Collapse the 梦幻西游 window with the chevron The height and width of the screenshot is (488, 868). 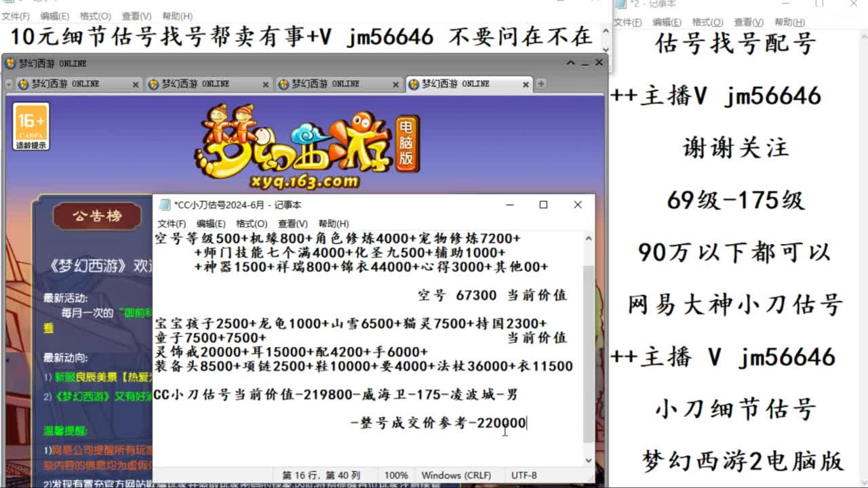[x=571, y=62]
